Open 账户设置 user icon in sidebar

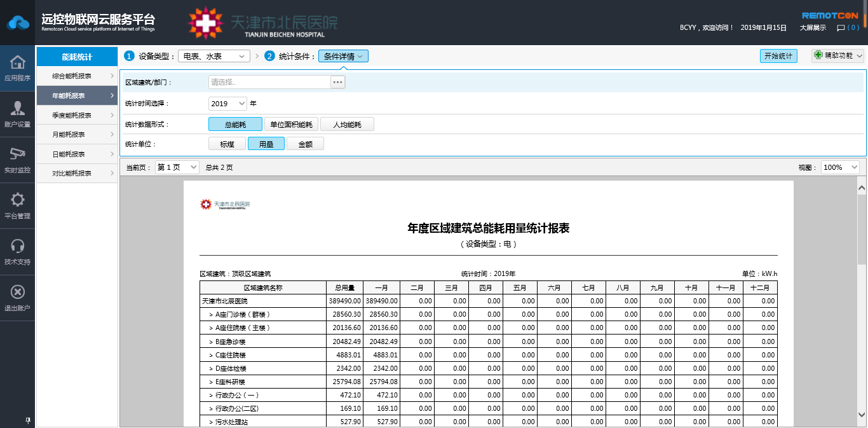(x=18, y=109)
